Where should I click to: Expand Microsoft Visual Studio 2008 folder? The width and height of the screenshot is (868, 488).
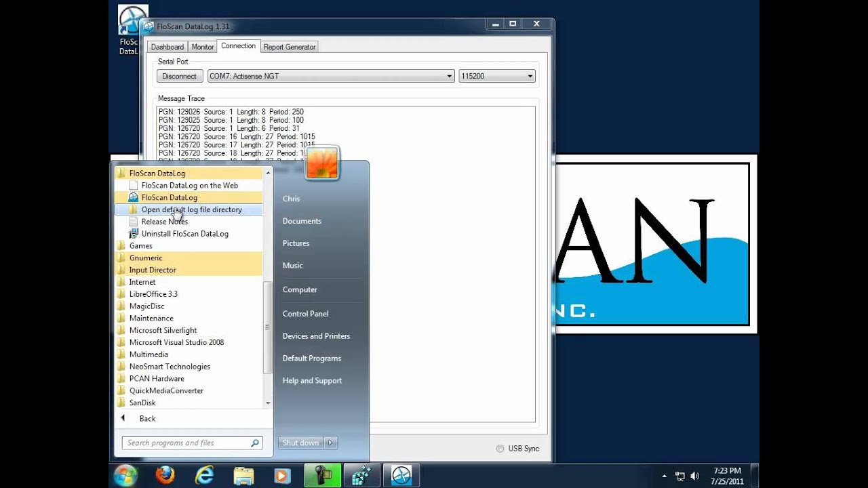(189, 342)
